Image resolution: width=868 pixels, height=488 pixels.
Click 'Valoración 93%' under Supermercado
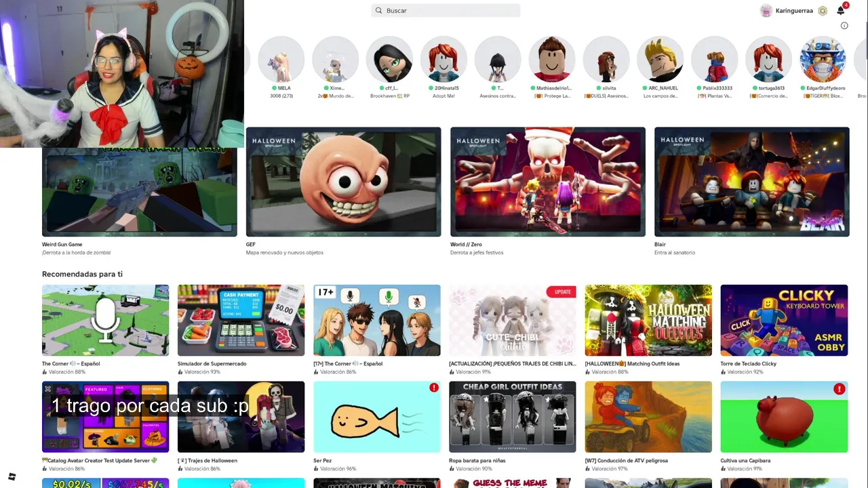202,372
